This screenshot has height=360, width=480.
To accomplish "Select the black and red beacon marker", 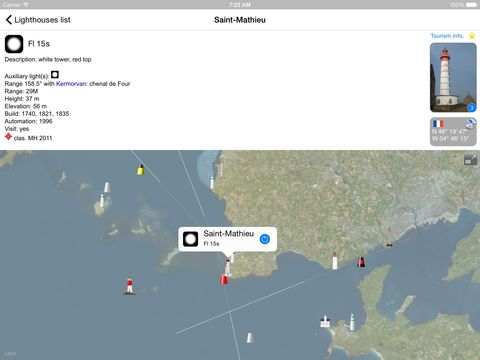I will (361, 262).
